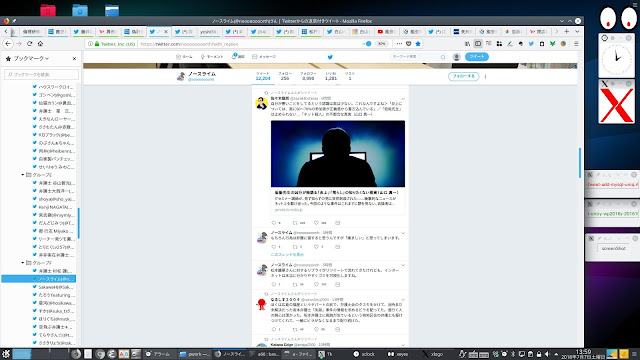Click the screenshot button in small window

click(613, 248)
